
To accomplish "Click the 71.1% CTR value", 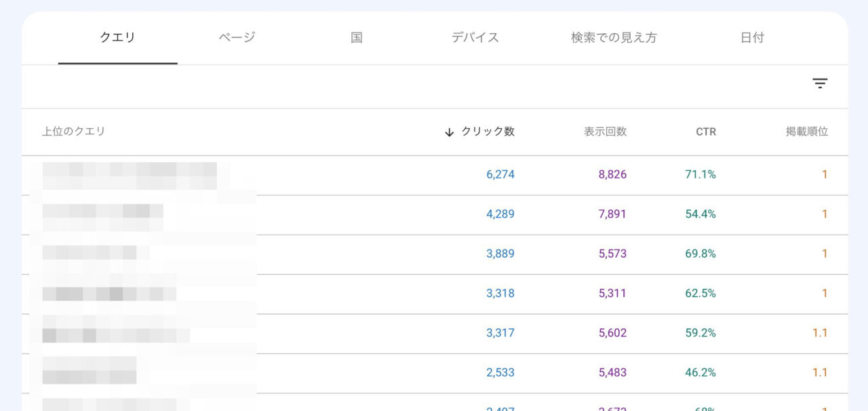I will 701,175.
